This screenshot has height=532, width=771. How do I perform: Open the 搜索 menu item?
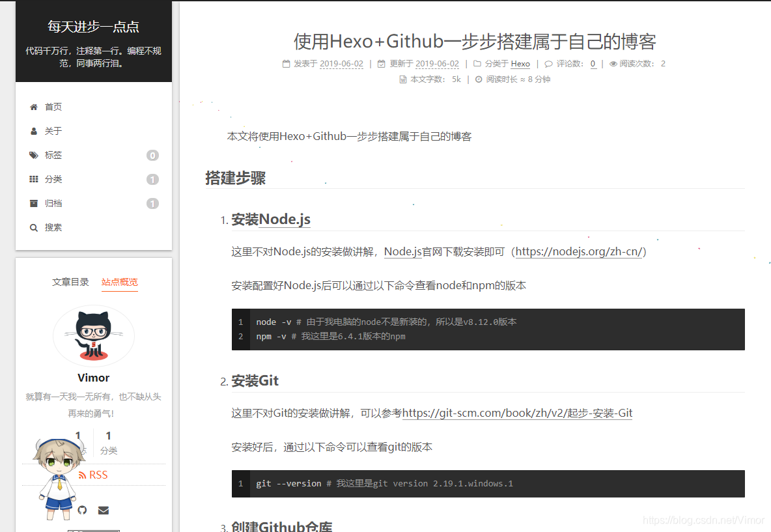tap(93, 227)
